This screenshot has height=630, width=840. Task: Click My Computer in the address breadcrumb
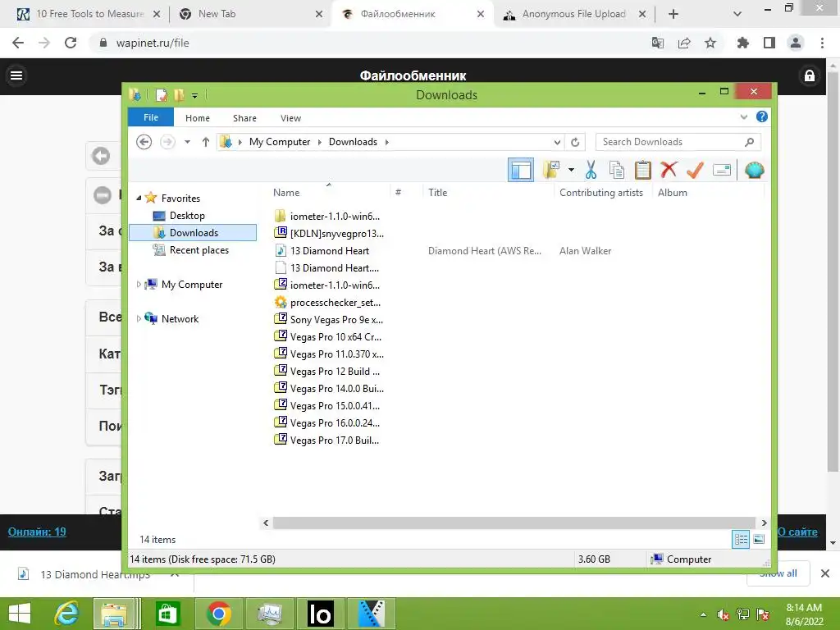tap(280, 142)
